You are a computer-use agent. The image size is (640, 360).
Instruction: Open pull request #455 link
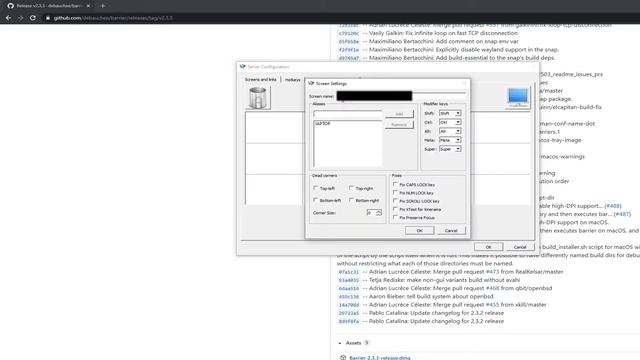click(492, 304)
